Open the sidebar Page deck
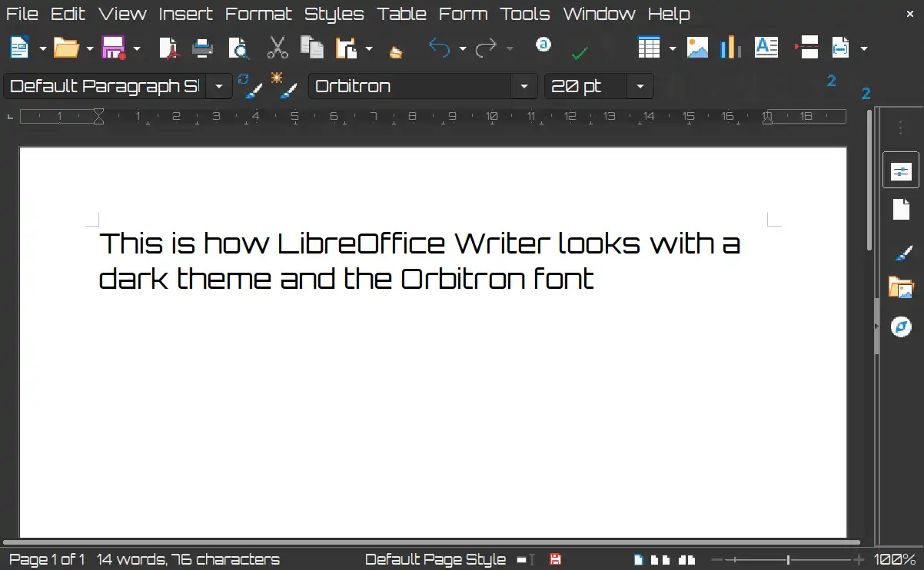This screenshot has width=924, height=570. 901,209
